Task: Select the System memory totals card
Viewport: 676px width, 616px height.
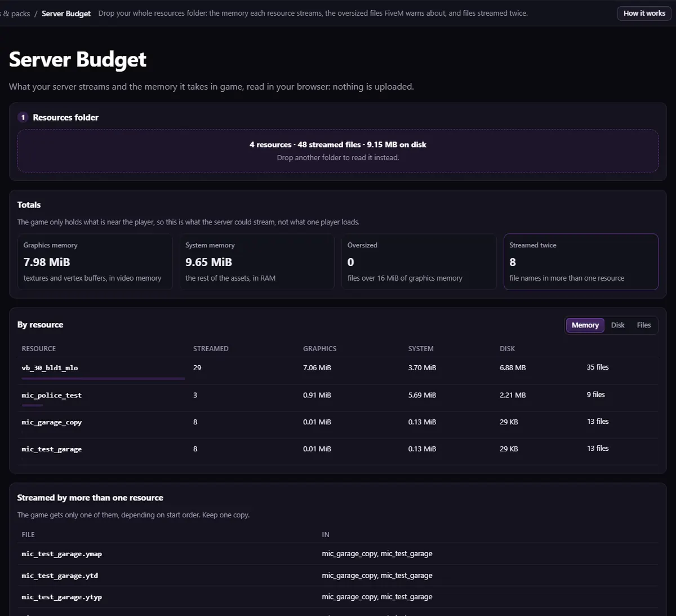Action: [x=257, y=262]
